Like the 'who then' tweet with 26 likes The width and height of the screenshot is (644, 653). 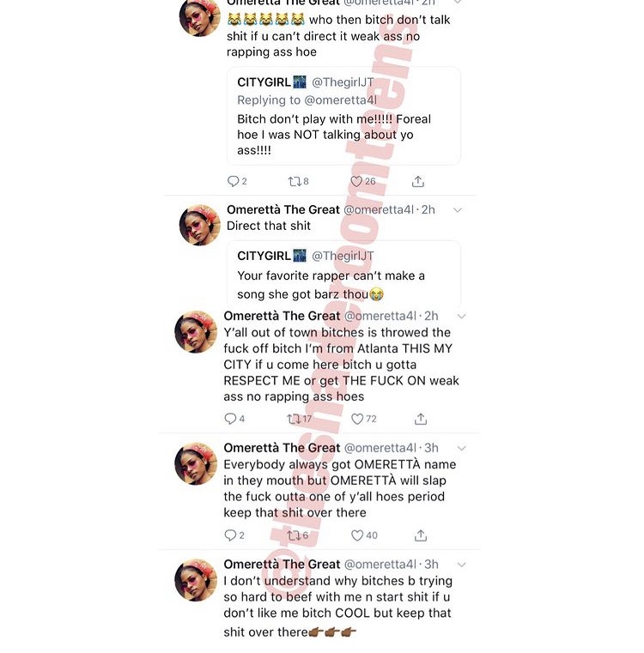[x=356, y=182]
